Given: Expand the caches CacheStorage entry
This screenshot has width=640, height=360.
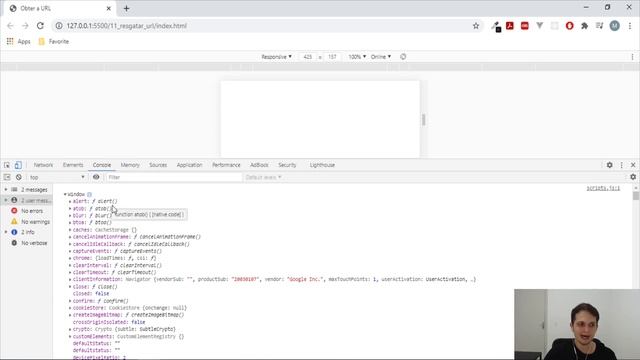Looking at the screenshot, I should (x=70, y=230).
